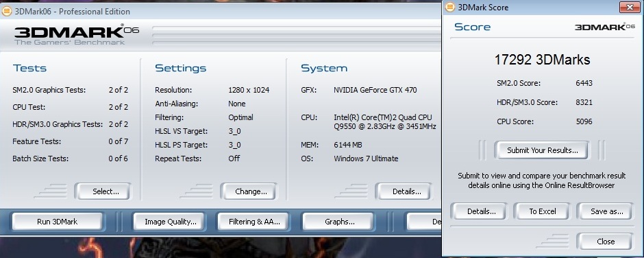Click the HDR/SM3.0 Graphics Tests row label
644x258 pixels.
(58, 124)
